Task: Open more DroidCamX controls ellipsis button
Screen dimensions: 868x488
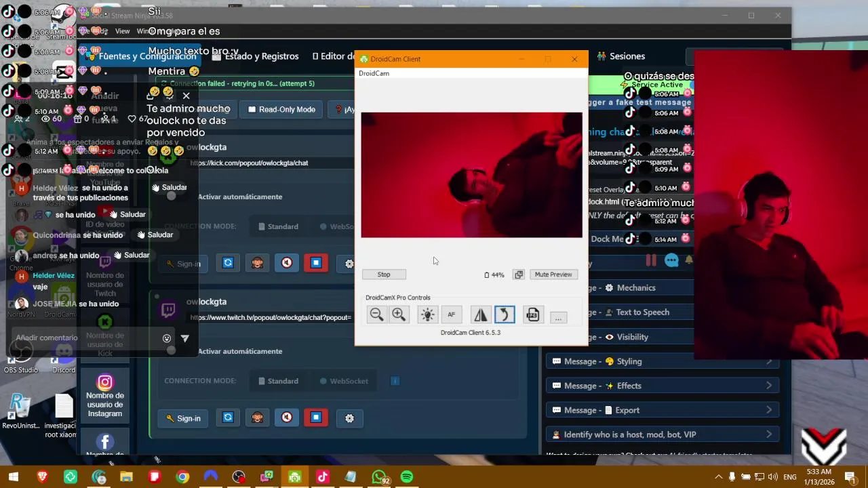Action: (558, 317)
